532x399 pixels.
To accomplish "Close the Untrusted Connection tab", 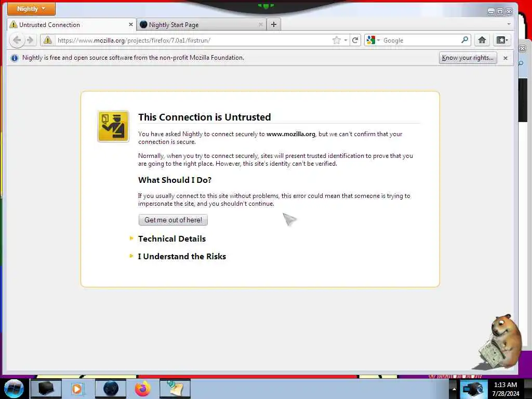I will [x=130, y=24].
